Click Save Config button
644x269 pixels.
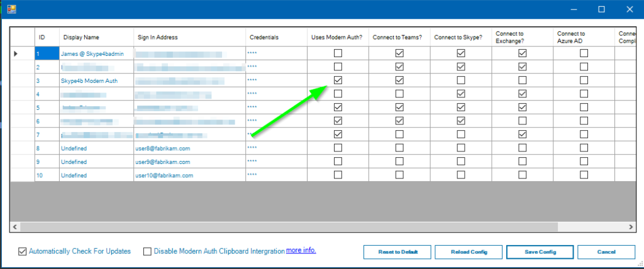click(540, 251)
